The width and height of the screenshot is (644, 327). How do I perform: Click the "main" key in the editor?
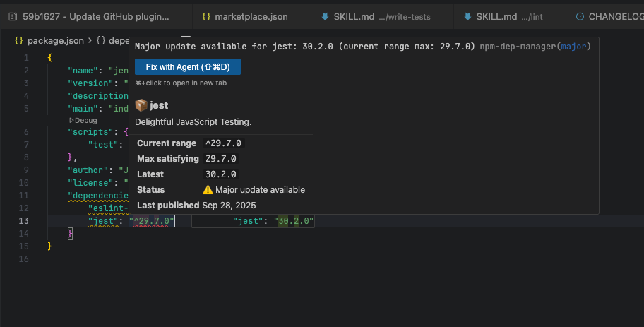point(83,109)
